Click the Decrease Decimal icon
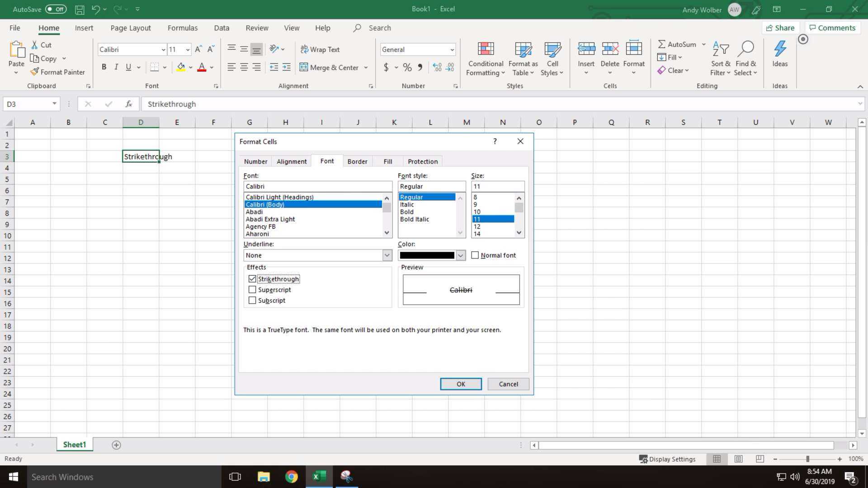 point(450,67)
